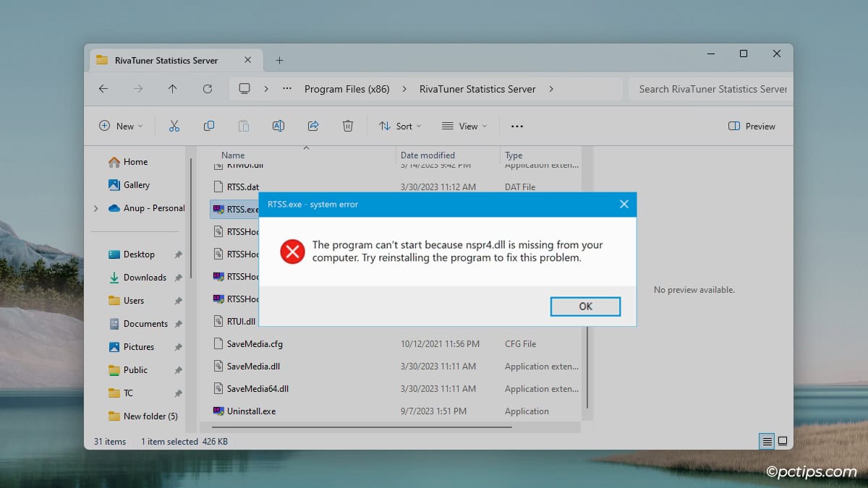Screen dimensions: 868x488
Task: Switch to large thumbnails view in status bar
Action: (783, 441)
